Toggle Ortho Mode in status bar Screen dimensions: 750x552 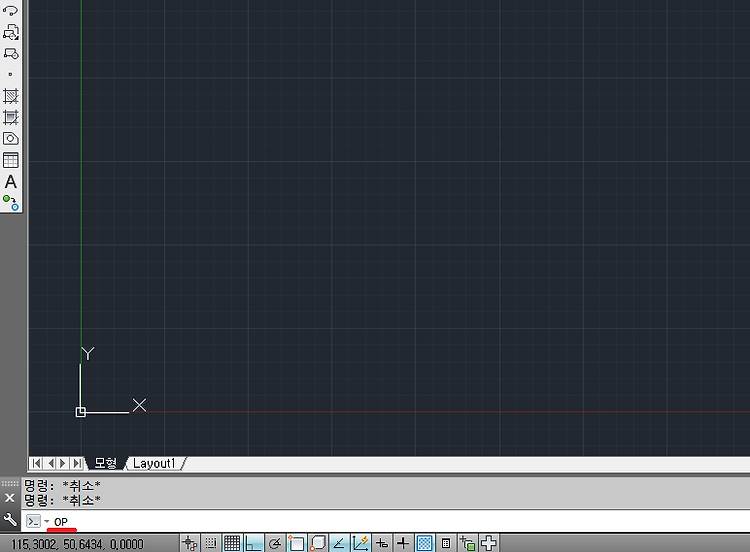(x=254, y=543)
